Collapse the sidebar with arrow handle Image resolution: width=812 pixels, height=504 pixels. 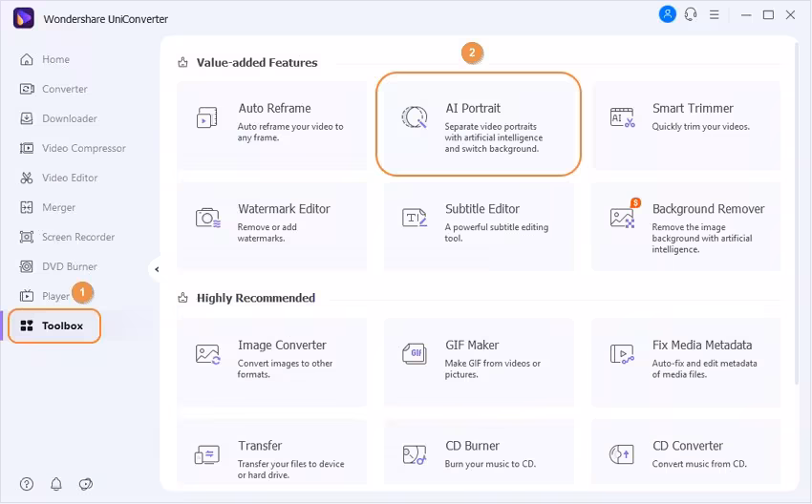tap(156, 269)
